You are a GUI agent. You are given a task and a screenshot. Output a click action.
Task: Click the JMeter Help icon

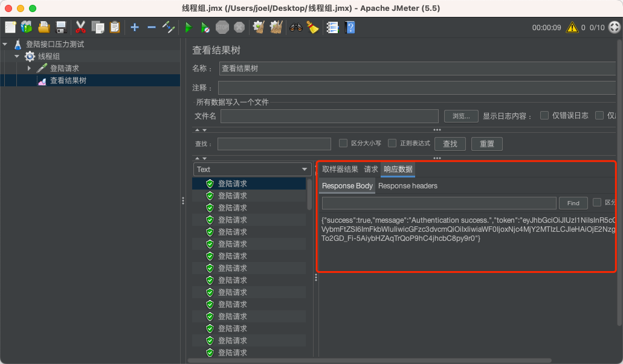[x=350, y=27]
